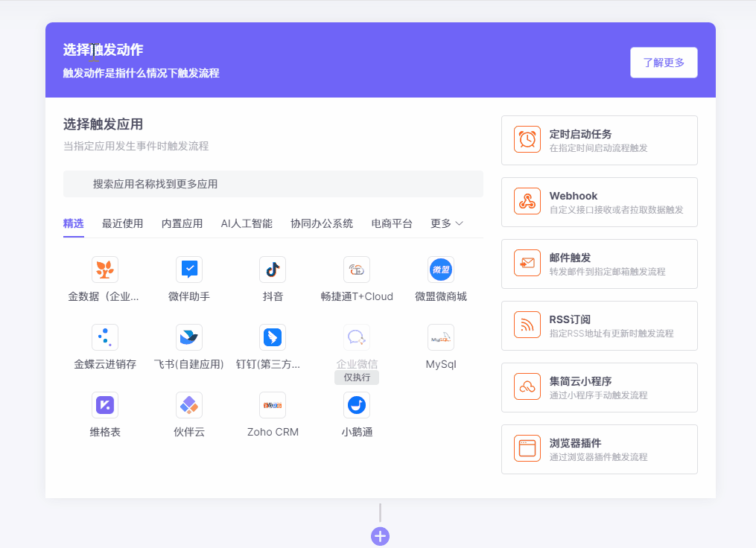Click the Webhook trigger icon
The image size is (756, 548).
(527, 201)
